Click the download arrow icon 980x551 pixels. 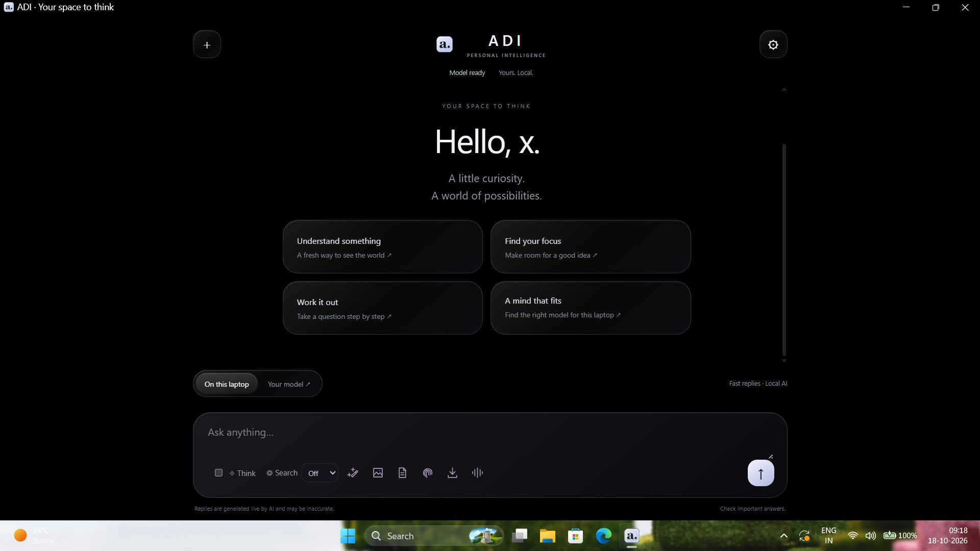[x=452, y=473]
